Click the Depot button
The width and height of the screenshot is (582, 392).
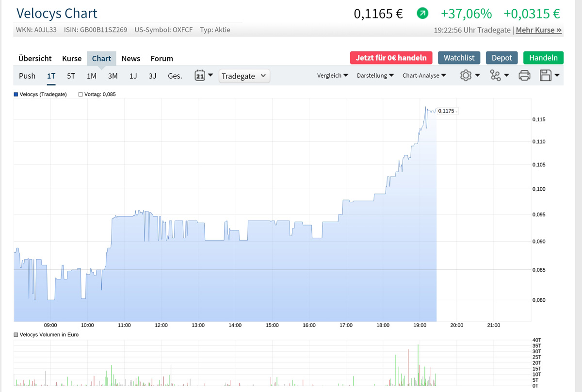point(501,58)
